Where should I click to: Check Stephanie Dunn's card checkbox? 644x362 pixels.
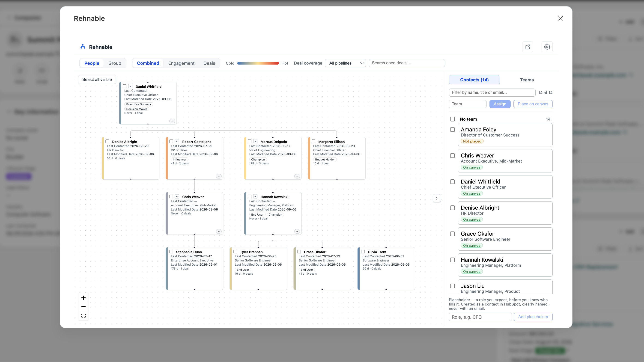tap(171, 252)
